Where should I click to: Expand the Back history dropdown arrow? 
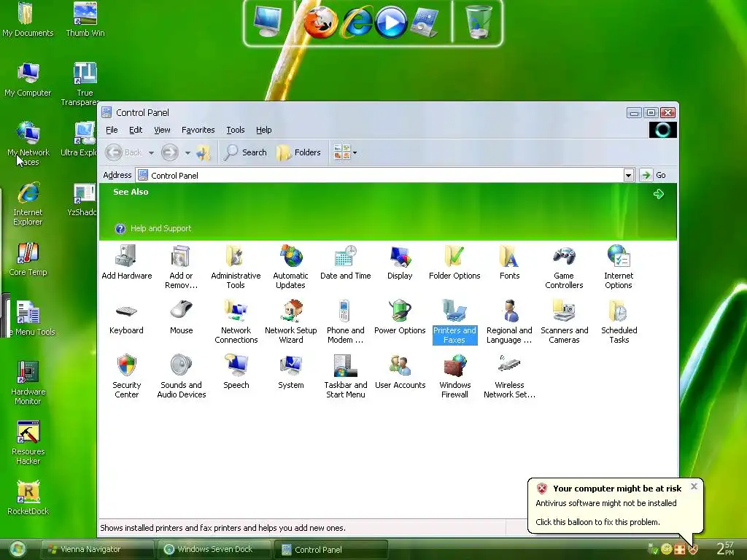151,153
